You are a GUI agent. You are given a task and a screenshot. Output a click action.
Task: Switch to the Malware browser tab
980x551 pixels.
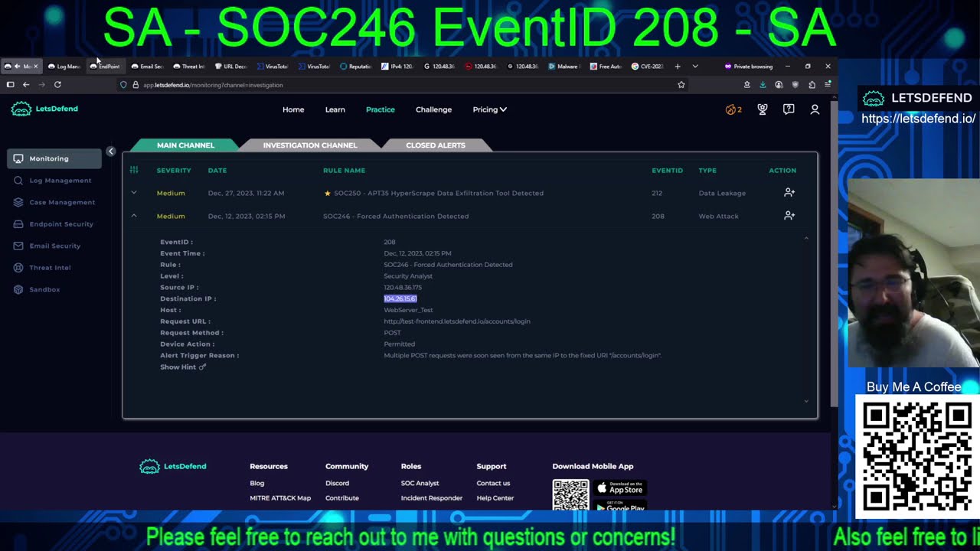[x=563, y=67]
